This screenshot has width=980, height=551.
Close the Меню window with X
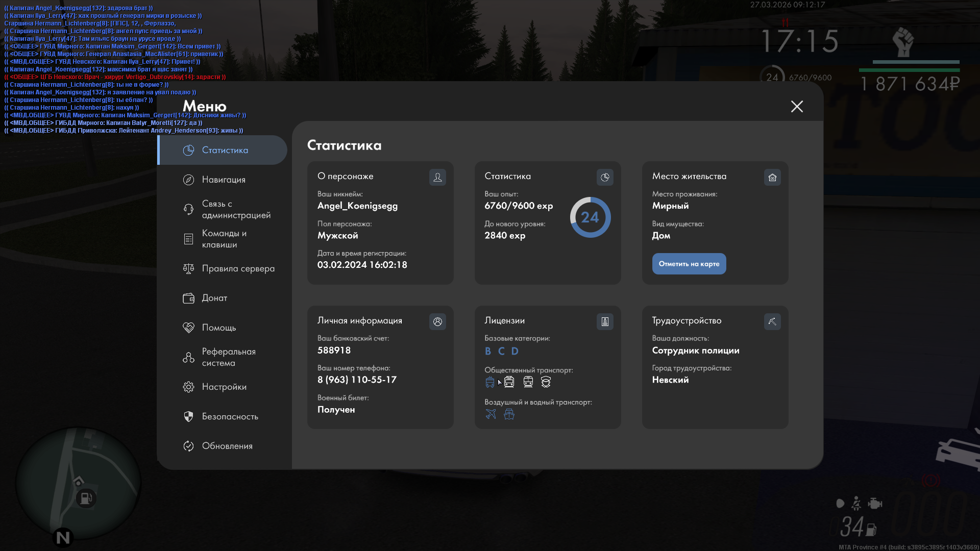point(797,106)
